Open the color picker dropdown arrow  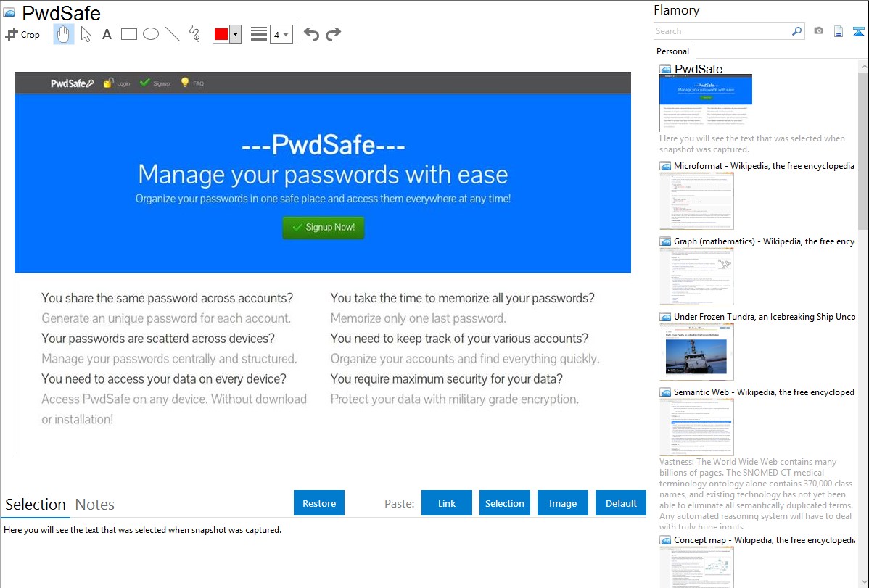(x=236, y=34)
